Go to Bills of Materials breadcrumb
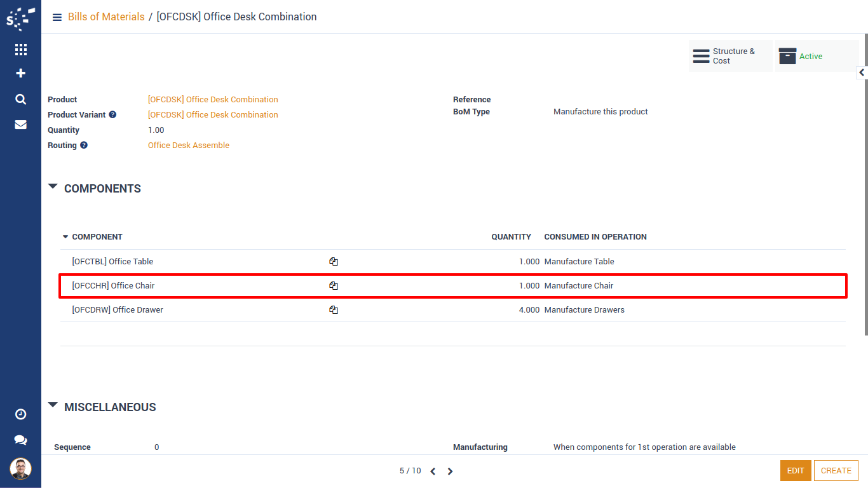Screen dimensions: 868x488 click(x=106, y=17)
